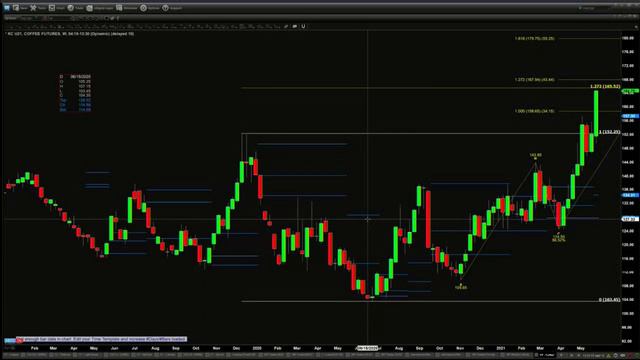The height and width of the screenshot is (360, 640).
Task: Select the 1.618 (179.75) Fibonacci label
Action: [x=534, y=38]
